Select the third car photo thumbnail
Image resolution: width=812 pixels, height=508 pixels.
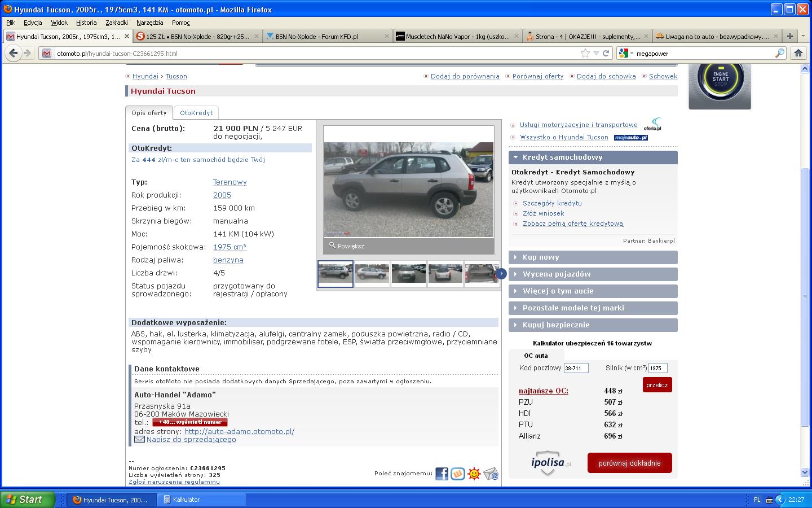(x=409, y=274)
